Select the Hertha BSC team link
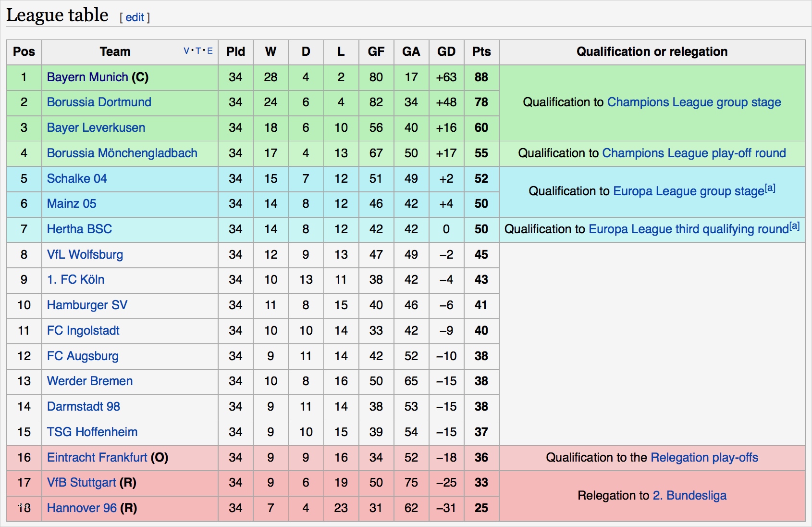812x527 pixels. click(79, 229)
